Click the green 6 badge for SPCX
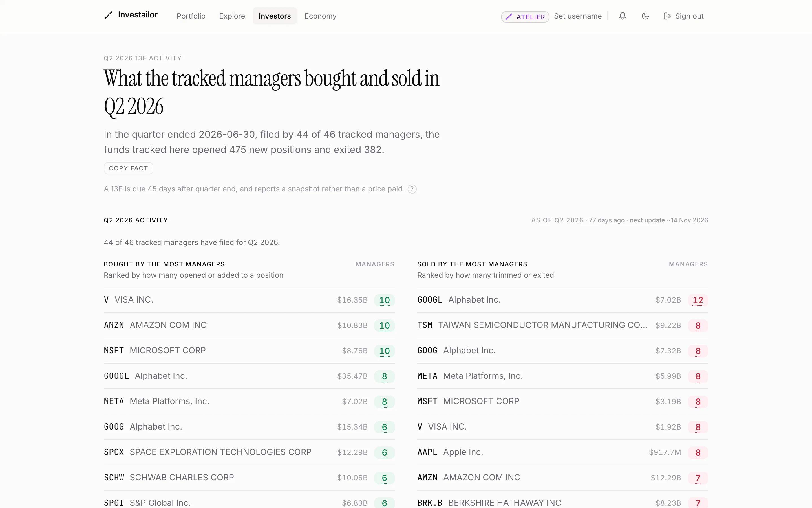The width and height of the screenshot is (812, 508). [x=385, y=453]
